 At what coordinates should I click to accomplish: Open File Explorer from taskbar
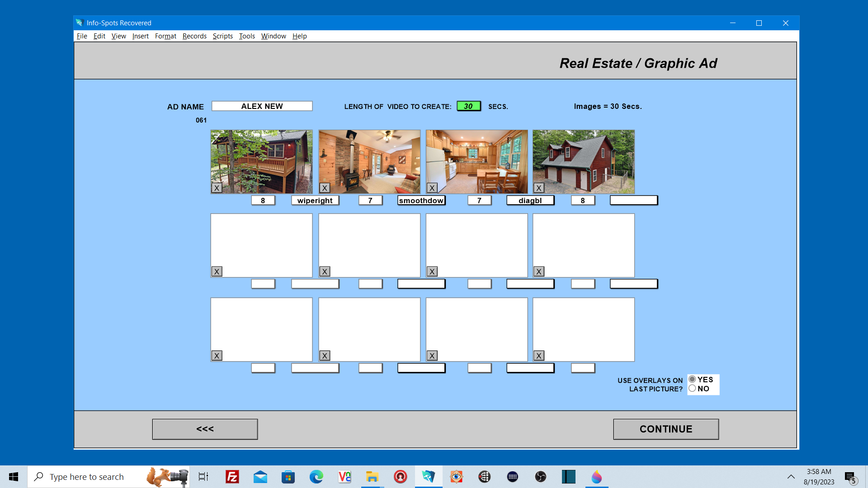pos(372,477)
